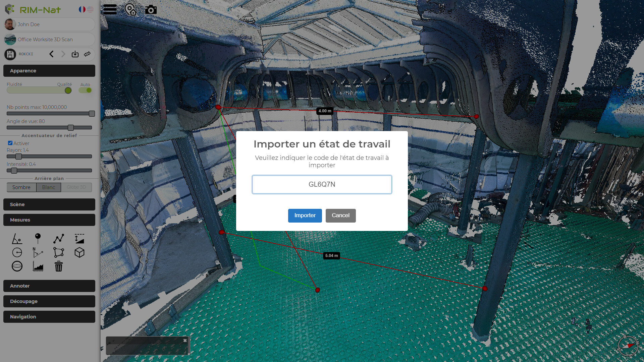Image resolution: width=644 pixels, height=362 pixels.
Task: Switch language to French flag
Action: pos(82,9)
